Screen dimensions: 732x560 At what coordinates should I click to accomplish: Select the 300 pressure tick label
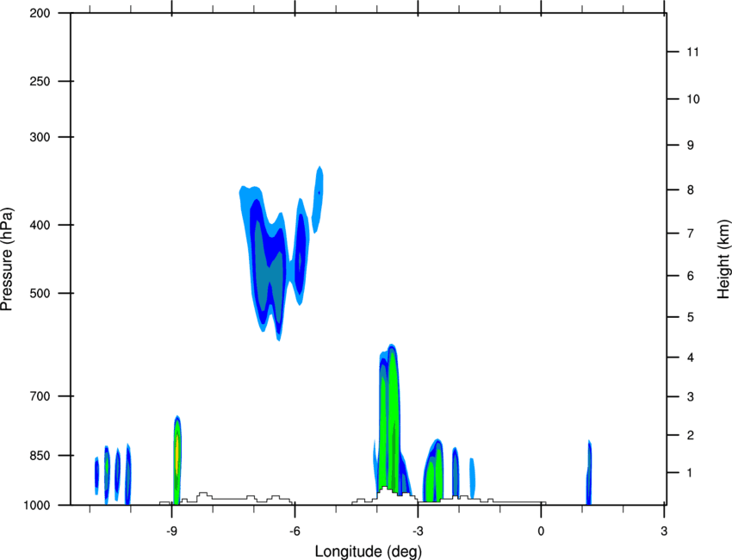tap(40, 137)
